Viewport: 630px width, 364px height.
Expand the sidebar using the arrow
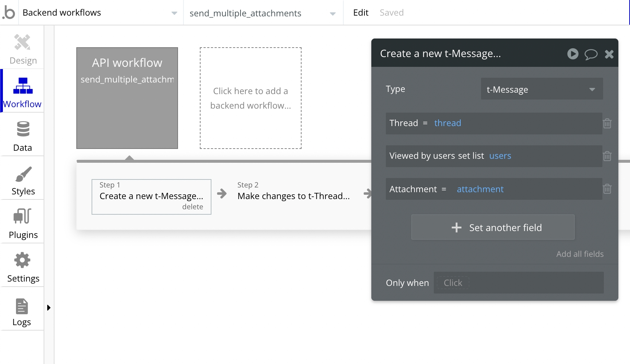click(x=49, y=308)
